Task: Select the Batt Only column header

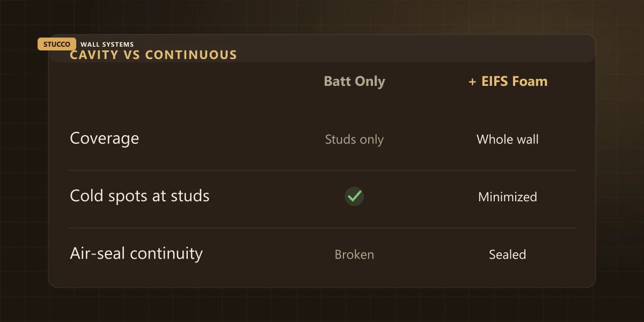Action: click(x=354, y=82)
